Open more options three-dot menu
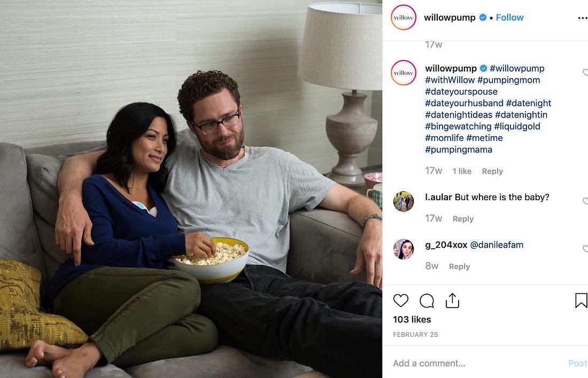Viewport: 588px width, 378px height. coord(582,18)
